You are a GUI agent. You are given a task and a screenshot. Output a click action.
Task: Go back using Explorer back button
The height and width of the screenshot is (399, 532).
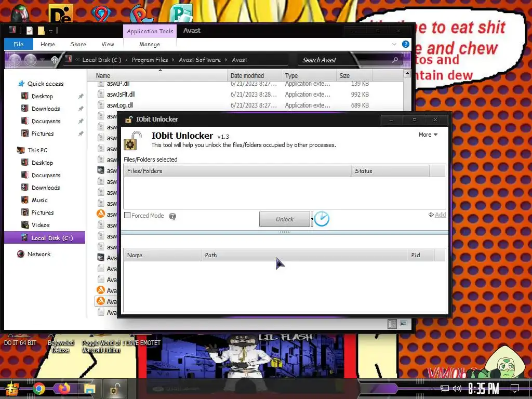click(15, 60)
